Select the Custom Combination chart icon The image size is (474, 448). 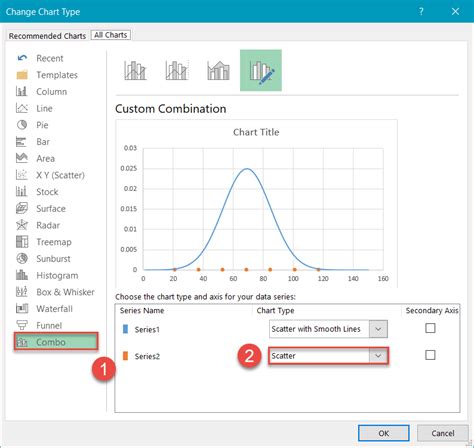(261, 70)
